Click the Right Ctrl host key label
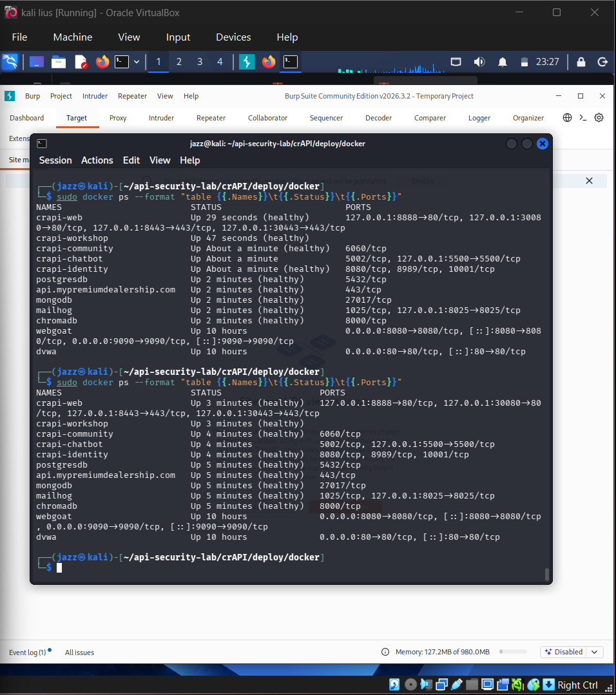Viewport: 616px width, 695px height. tap(577, 685)
